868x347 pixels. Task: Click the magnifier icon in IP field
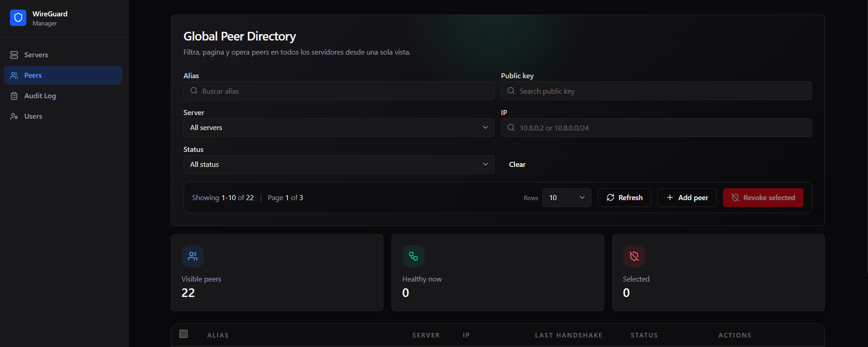[x=511, y=128]
